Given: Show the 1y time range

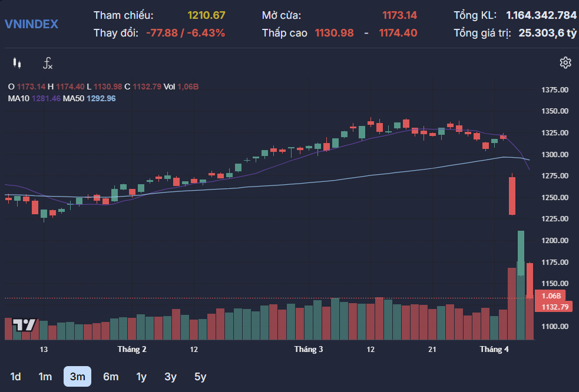Looking at the screenshot, I should coord(141,377).
